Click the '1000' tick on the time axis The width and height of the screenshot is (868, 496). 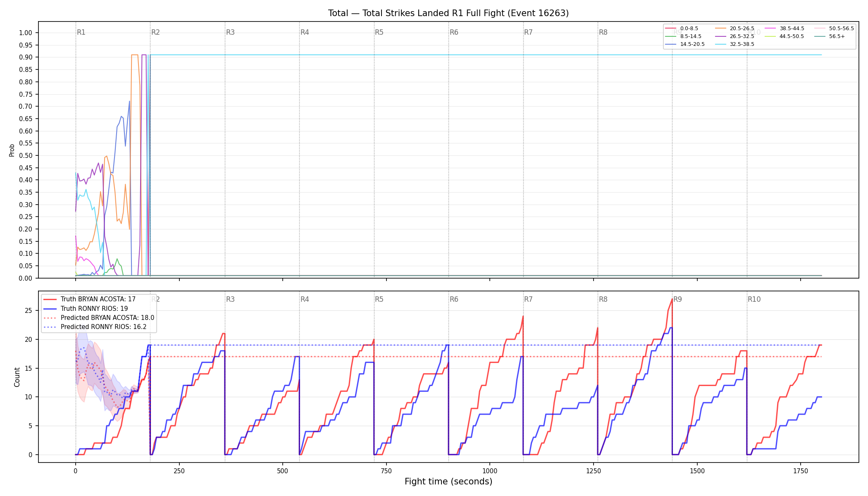coord(490,471)
